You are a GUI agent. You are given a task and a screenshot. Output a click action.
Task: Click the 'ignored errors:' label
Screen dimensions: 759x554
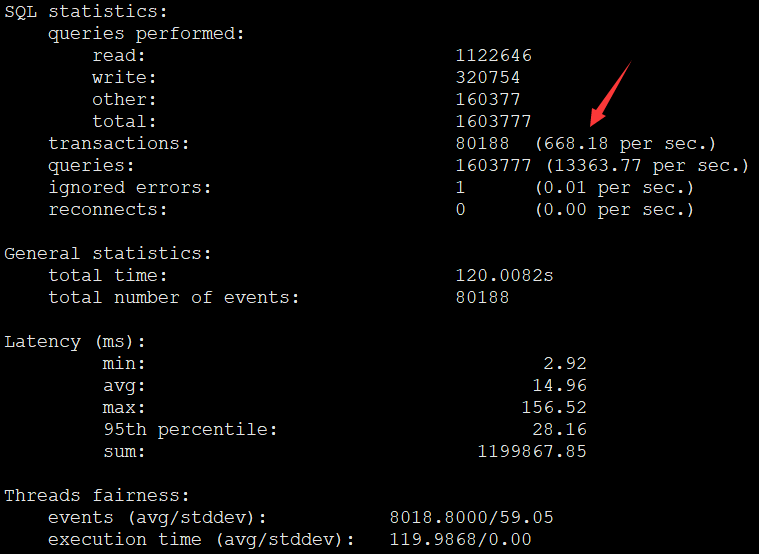tap(130, 188)
